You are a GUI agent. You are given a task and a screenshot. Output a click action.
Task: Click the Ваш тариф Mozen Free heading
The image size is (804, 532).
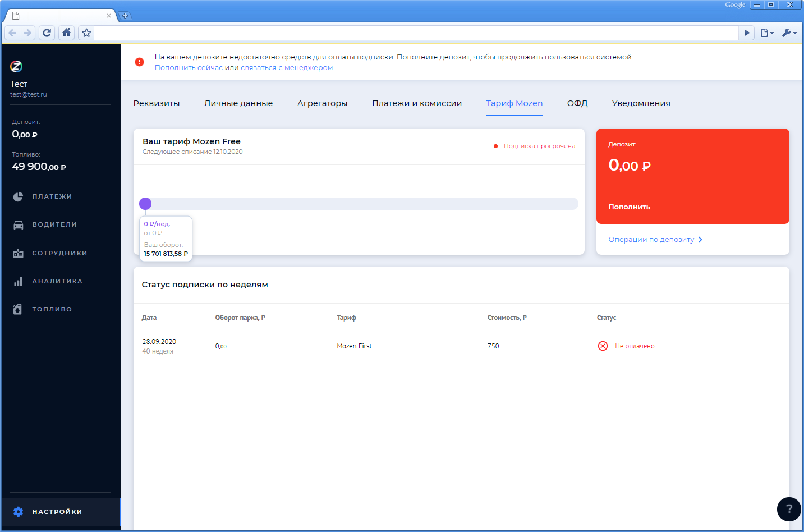pos(191,141)
